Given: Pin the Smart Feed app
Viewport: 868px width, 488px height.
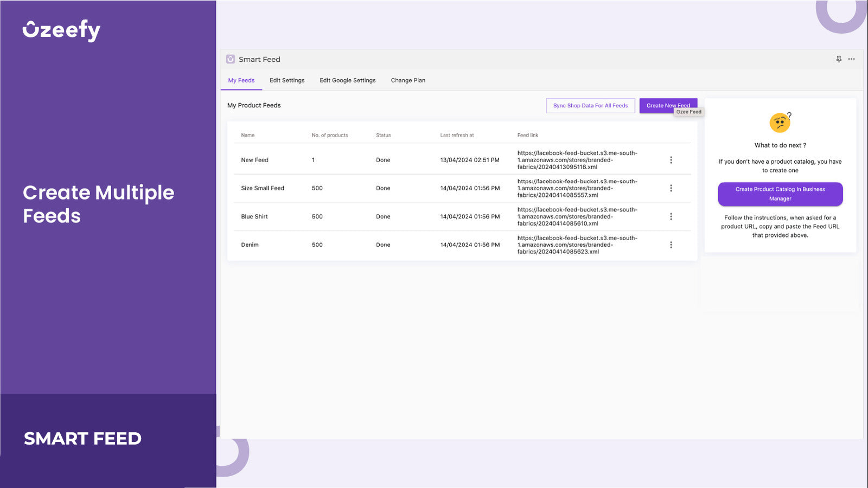Looking at the screenshot, I should pos(838,59).
